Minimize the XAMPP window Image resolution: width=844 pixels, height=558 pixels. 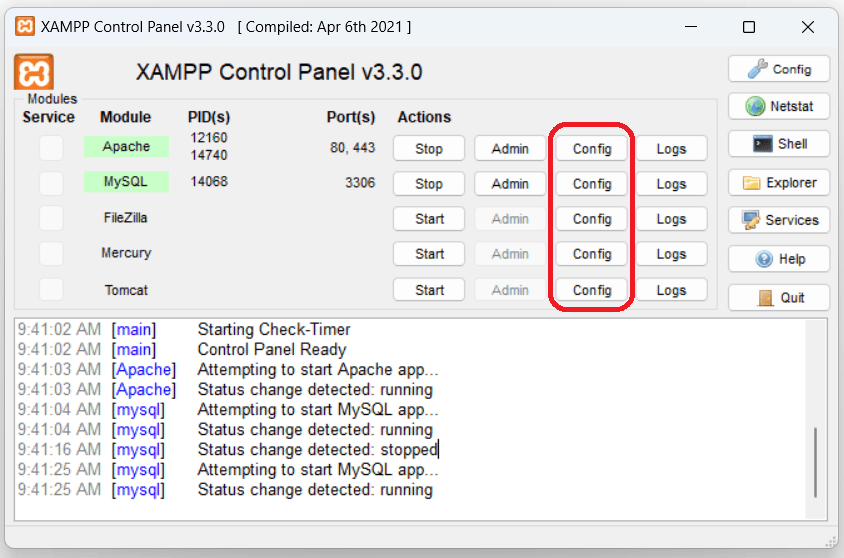691,26
